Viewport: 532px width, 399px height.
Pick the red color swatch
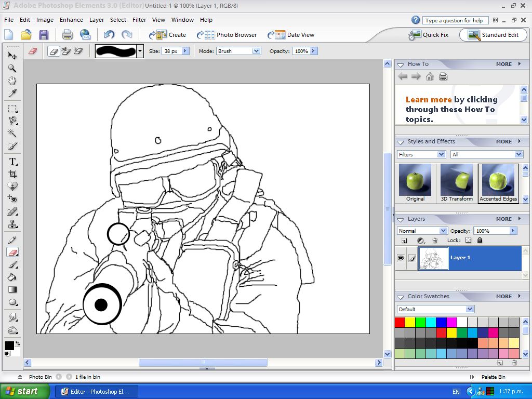[x=400, y=322]
